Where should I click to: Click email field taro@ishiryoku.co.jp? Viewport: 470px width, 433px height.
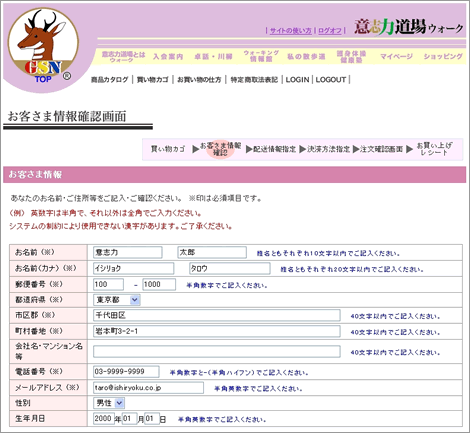tap(148, 388)
